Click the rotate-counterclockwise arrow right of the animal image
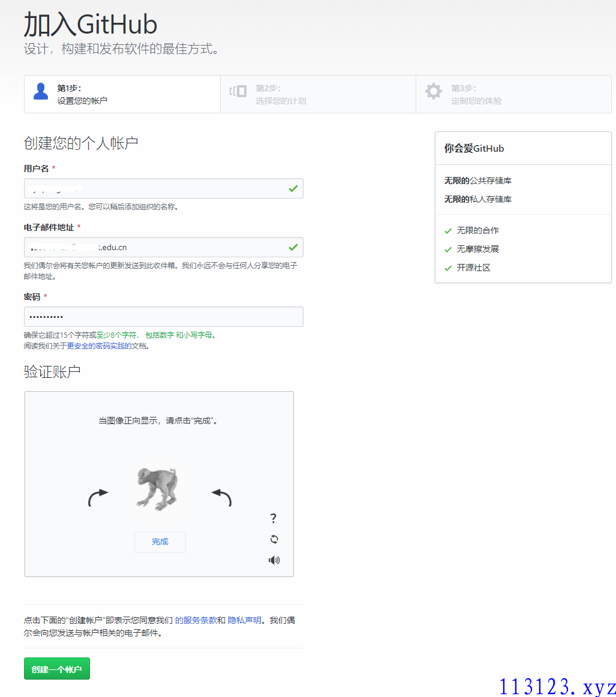 [x=222, y=497]
